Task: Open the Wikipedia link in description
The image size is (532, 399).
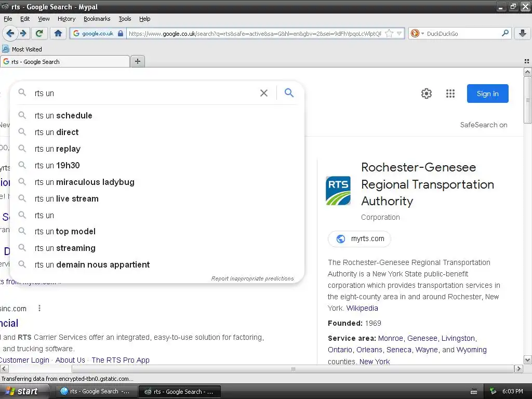Action: coord(362,308)
